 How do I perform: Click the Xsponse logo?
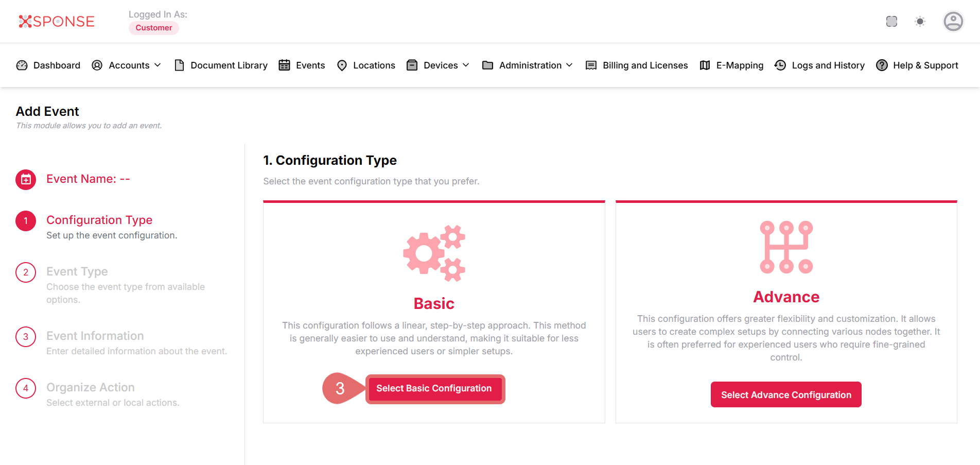[57, 21]
